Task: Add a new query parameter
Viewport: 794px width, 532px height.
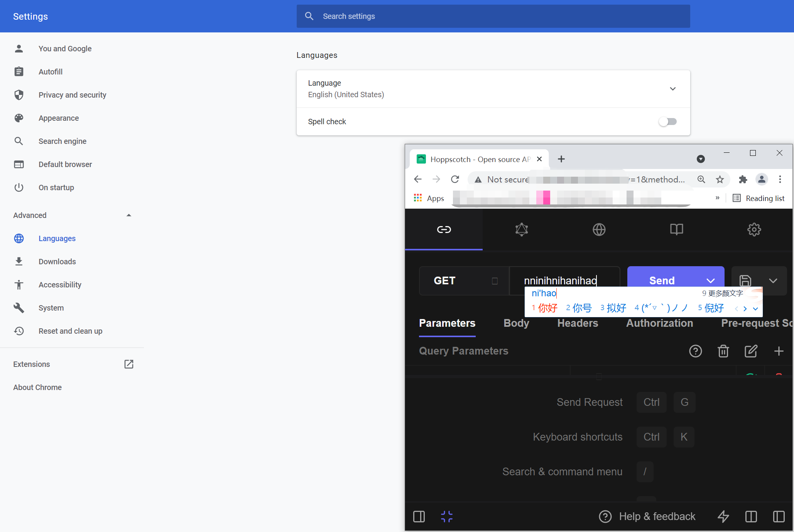Action: (x=779, y=351)
